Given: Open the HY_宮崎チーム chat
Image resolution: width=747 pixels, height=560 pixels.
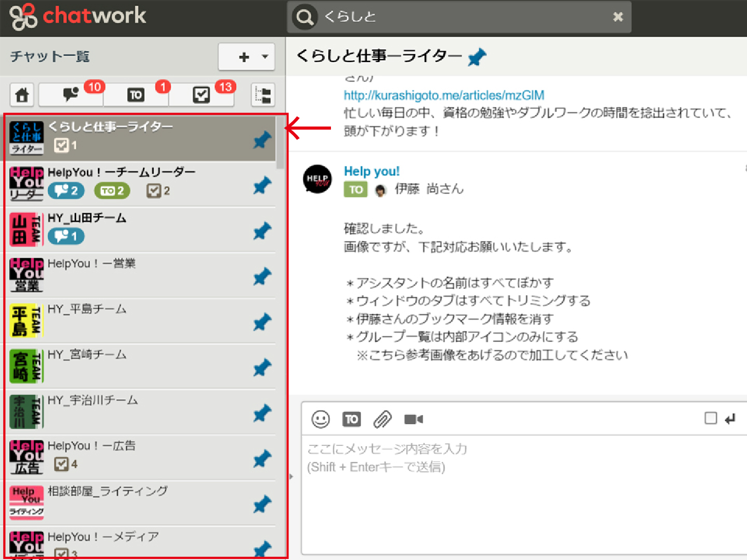Looking at the screenshot, I should coord(140,367).
